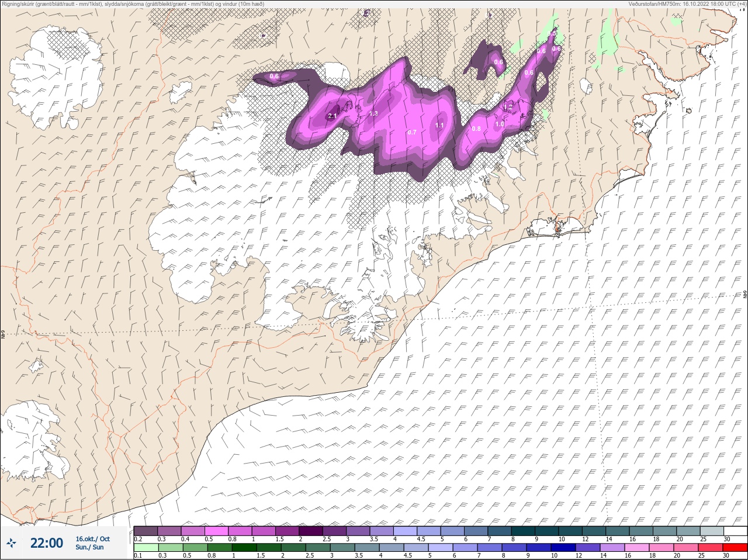The height and width of the screenshot is (560, 748).
Task: Click the 22:00 forecast time label
Action: coord(47,543)
